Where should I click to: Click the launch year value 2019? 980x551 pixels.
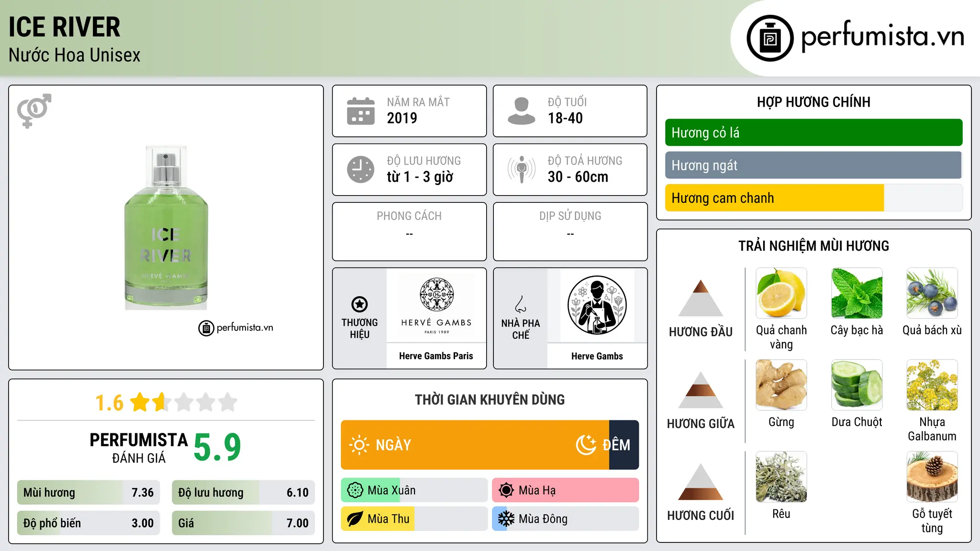402,118
